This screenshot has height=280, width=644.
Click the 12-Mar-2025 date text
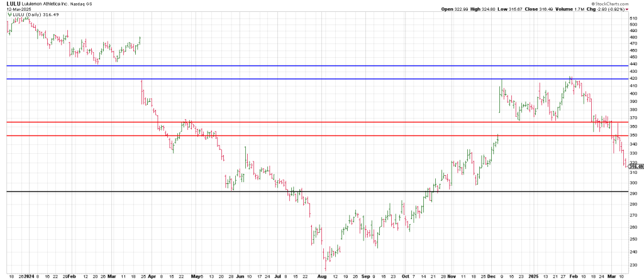coord(18,9)
